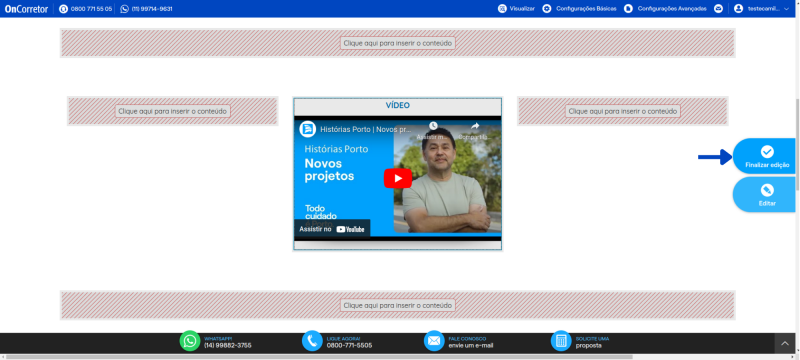This screenshot has height=360, width=800.
Task: Click the headset phone icon in header
Action: point(63,9)
